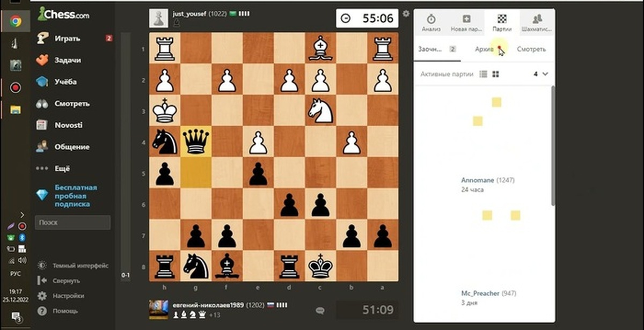Click just_yousef's username
Viewport: 644px width, 330px height.
[191, 13]
